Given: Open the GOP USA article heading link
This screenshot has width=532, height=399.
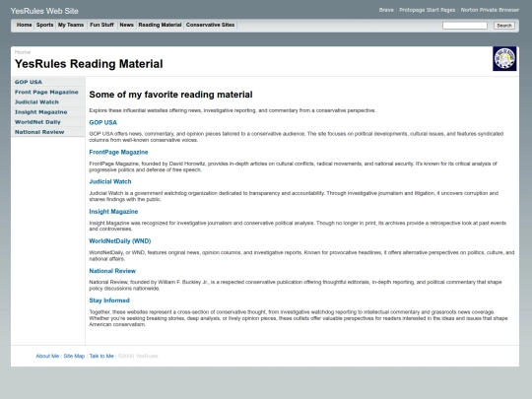Looking at the screenshot, I should pyautogui.click(x=103, y=122).
